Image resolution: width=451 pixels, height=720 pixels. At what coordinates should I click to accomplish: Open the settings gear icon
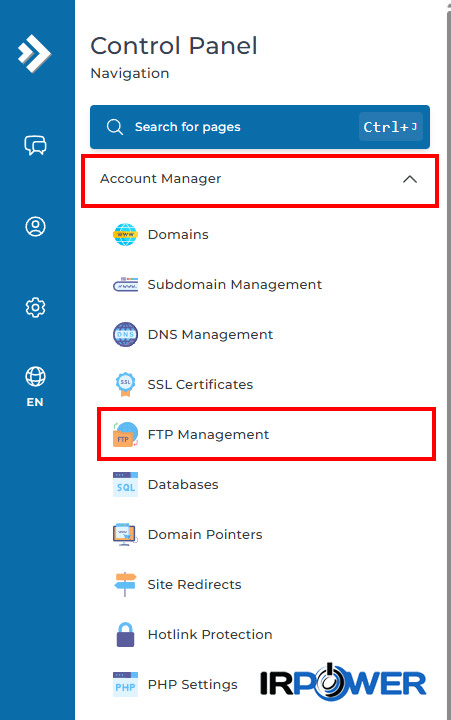point(35,307)
